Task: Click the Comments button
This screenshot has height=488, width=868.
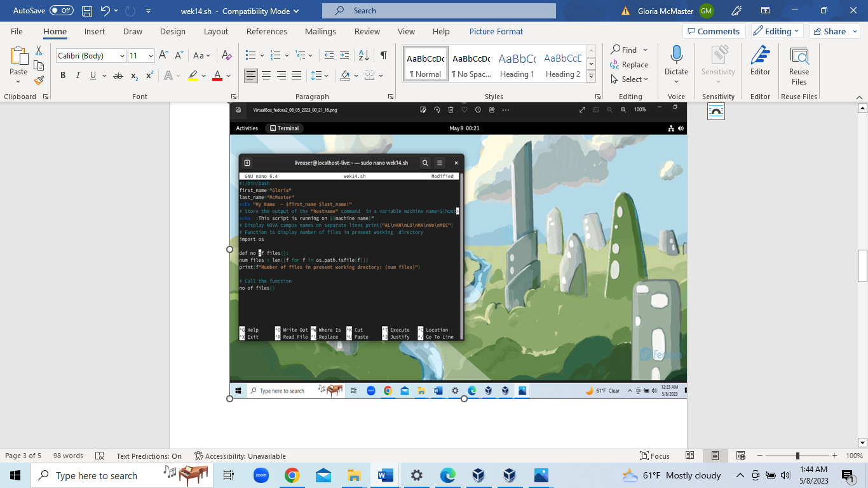Action: point(712,31)
